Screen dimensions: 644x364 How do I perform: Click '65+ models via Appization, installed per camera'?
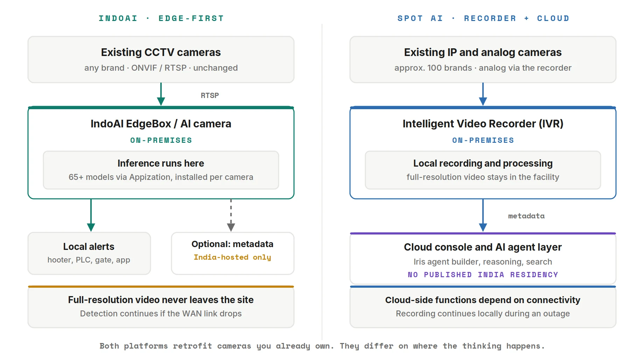(x=161, y=177)
